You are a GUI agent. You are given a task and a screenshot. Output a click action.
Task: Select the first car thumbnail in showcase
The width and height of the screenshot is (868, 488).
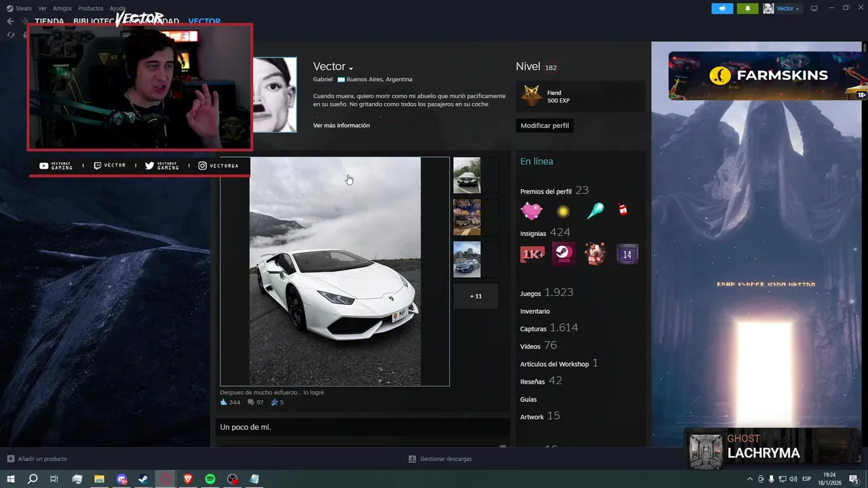[x=467, y=176]
